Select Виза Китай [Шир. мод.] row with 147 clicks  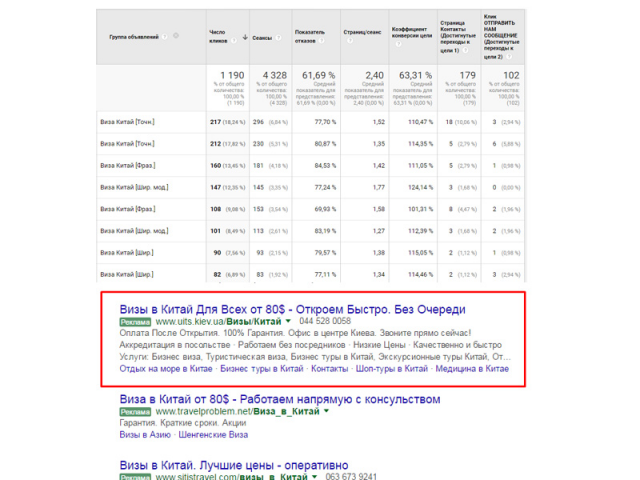coord(310,187)
